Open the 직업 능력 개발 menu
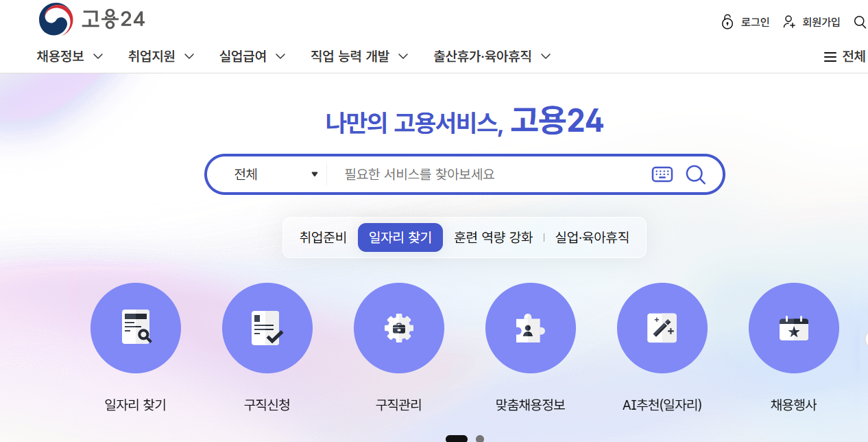This screenshot has height=442, width=868. point(350,56)
